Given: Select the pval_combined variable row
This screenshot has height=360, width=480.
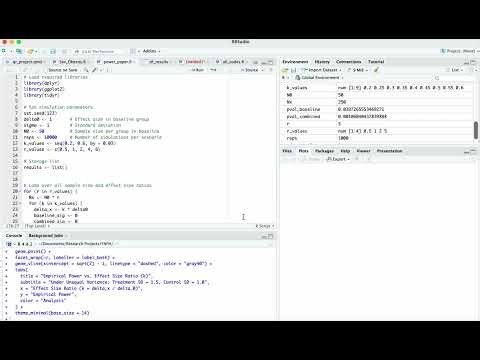Looking at the screenshot, I should (377, 117).
